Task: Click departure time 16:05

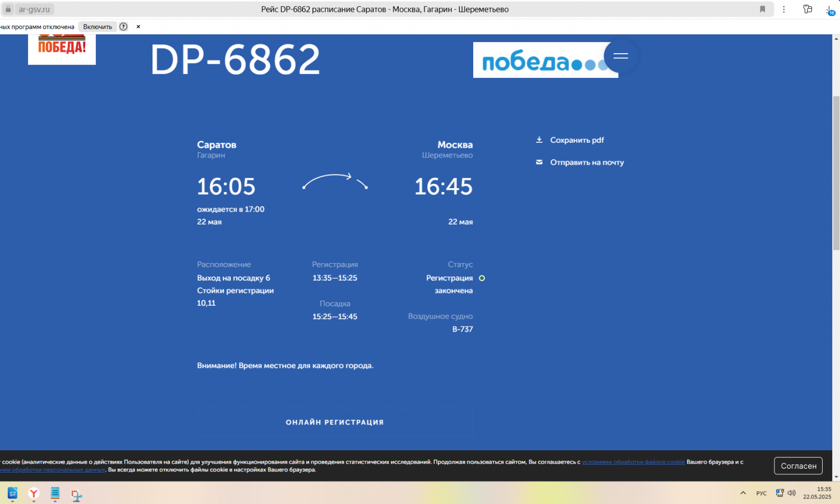Action: tap(226, 186)
